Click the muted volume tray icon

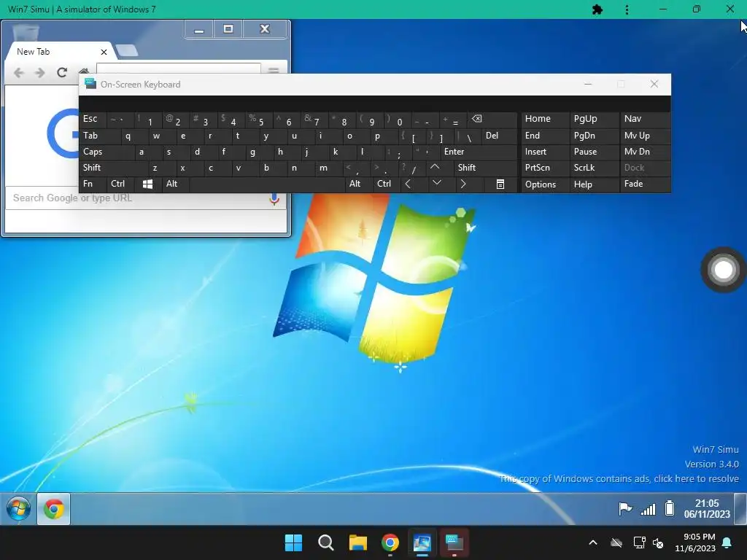tap(659, 542)
